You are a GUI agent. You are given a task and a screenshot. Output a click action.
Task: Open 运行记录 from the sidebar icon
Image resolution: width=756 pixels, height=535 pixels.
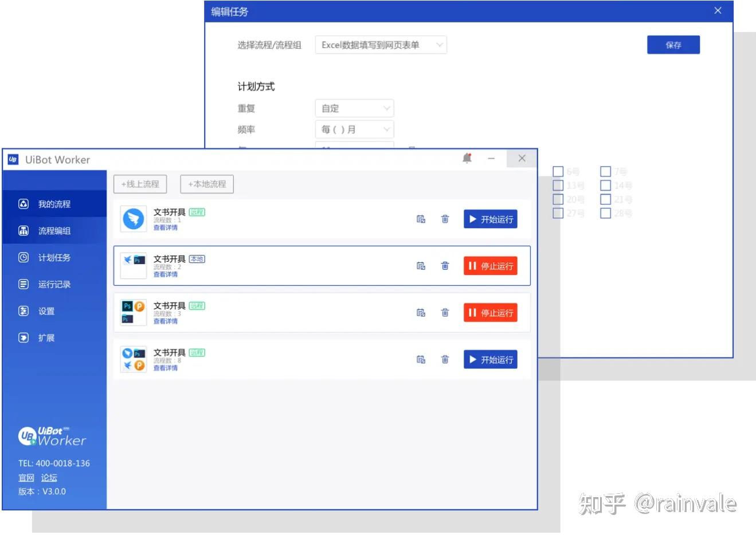pos(23,284)
